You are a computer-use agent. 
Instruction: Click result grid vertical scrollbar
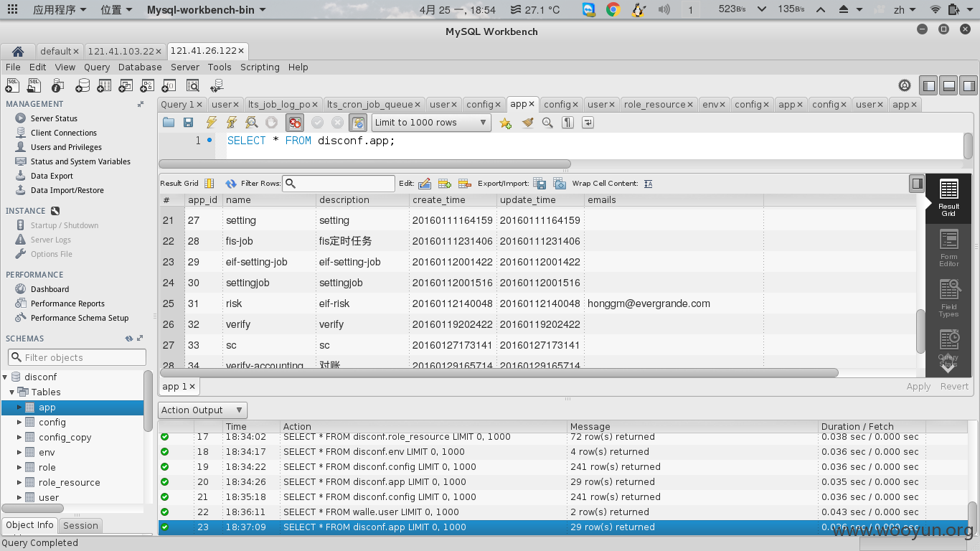[921, 331]
